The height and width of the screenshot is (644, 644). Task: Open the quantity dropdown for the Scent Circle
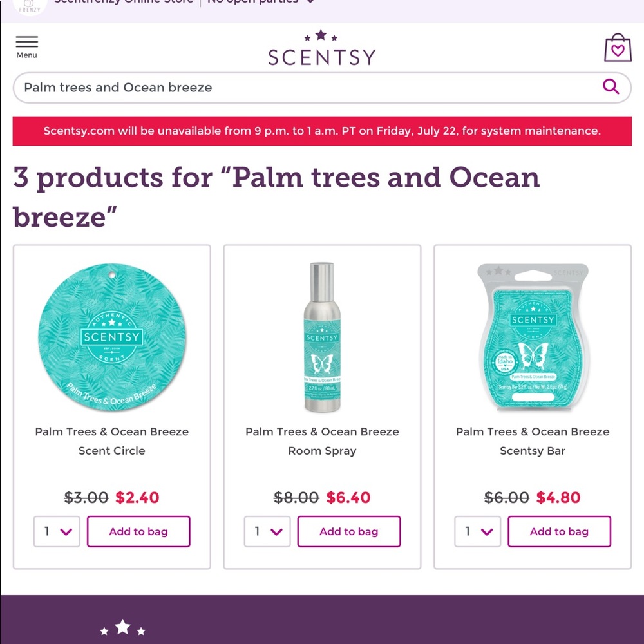tap(57, 531)
